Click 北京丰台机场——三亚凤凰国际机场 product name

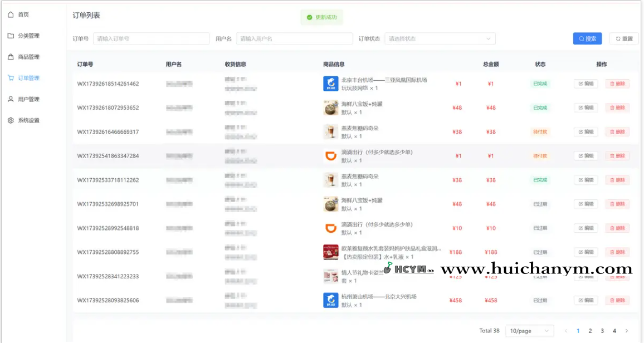pyautogui.click(x=384, y=80)
